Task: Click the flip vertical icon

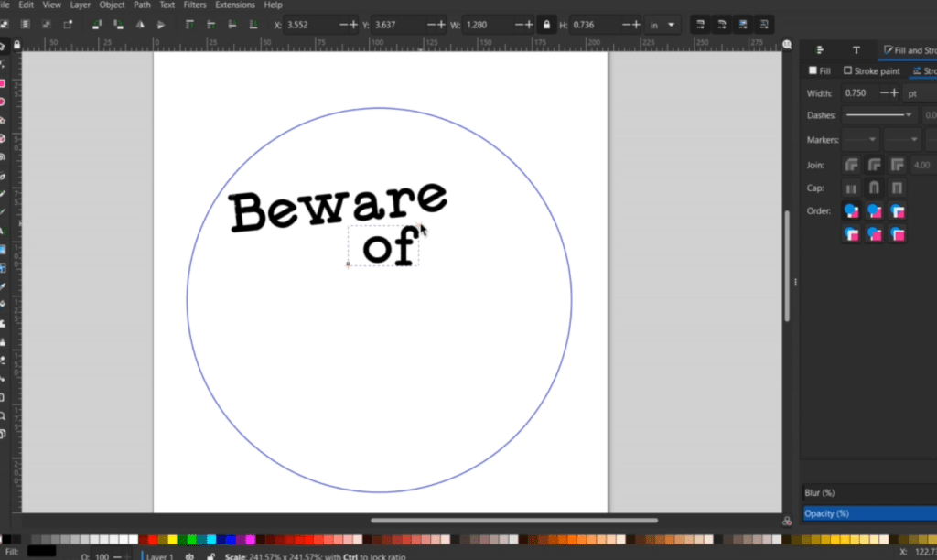Action: (x=163, y=25)
